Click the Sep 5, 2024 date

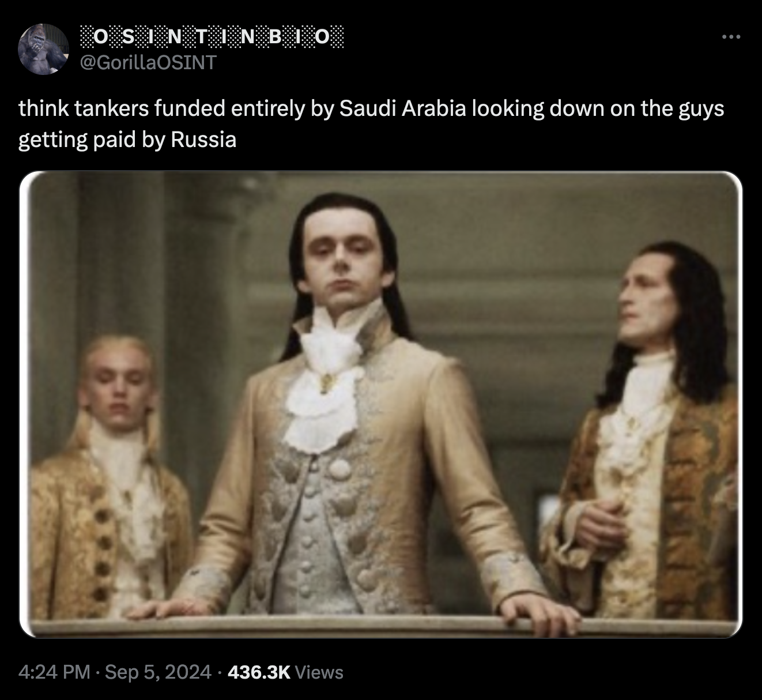point(159,672)
